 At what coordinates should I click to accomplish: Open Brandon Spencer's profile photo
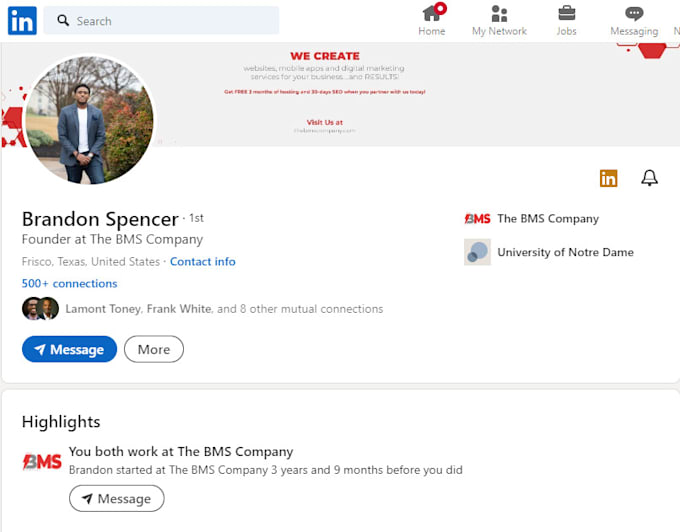(x=89, y=120)
